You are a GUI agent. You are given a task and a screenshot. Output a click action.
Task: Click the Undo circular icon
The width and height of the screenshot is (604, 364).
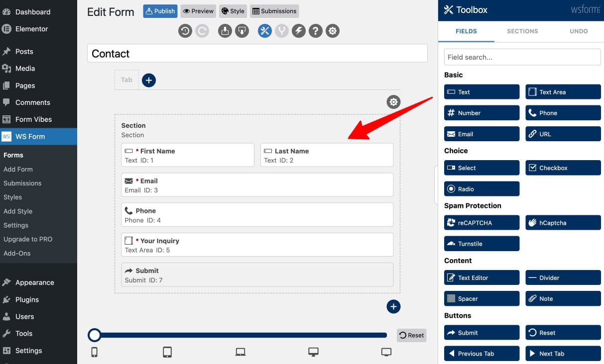click(x=185, y=31)
